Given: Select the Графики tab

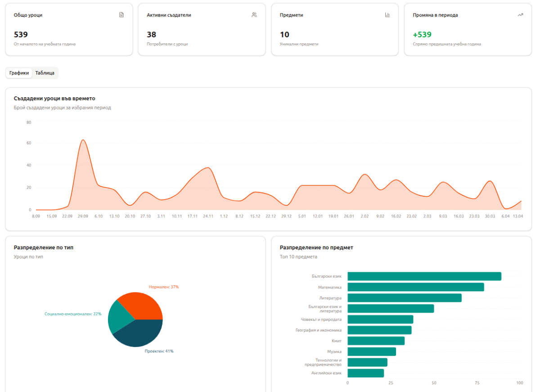Looking at the screenshot, I should tap(19, 73).
